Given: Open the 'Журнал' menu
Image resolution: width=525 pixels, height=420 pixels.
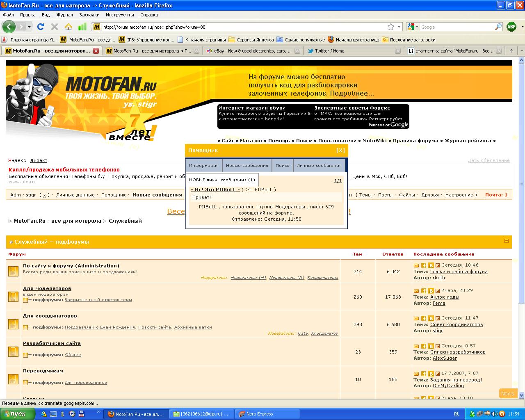Looking at the screenshot, I should pos(64,15).
